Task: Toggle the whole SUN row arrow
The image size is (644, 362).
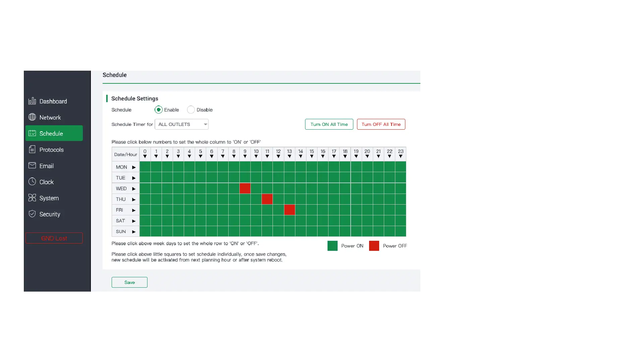Action: [134, 231]
